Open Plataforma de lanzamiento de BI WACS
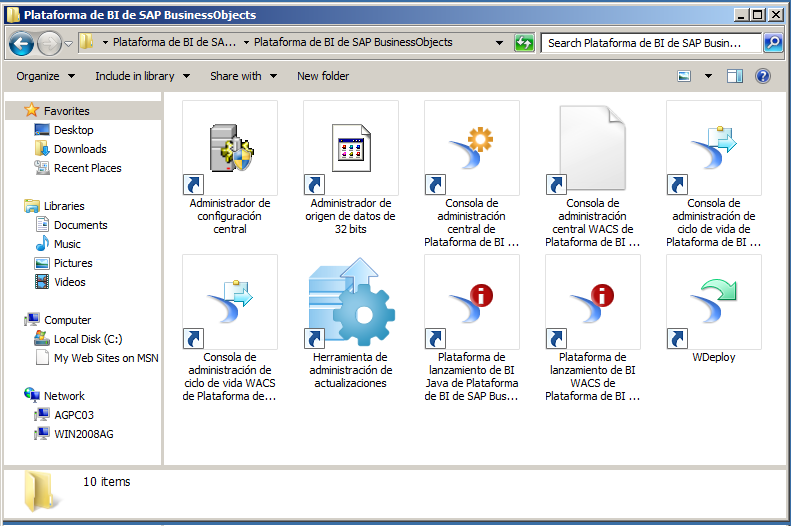The width and height of the screenshot is (791, 526). [x=593, y=303]
